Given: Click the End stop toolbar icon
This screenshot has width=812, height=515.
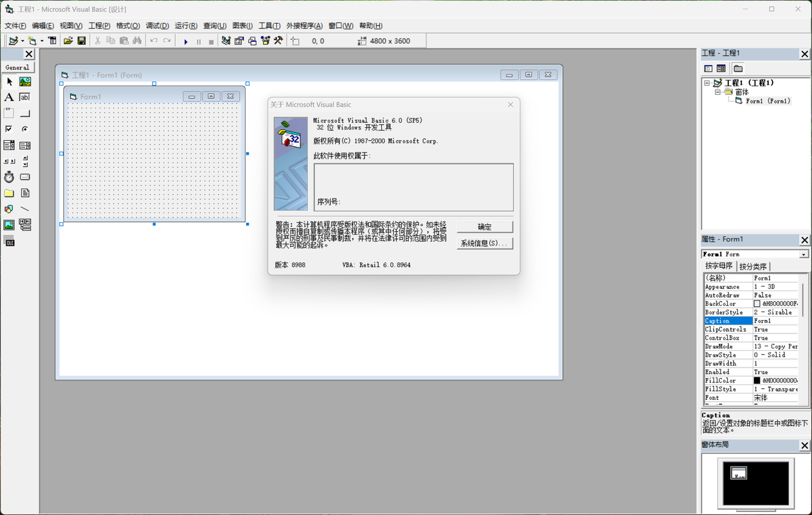Looking at the screenshot, I should [211, 41].
